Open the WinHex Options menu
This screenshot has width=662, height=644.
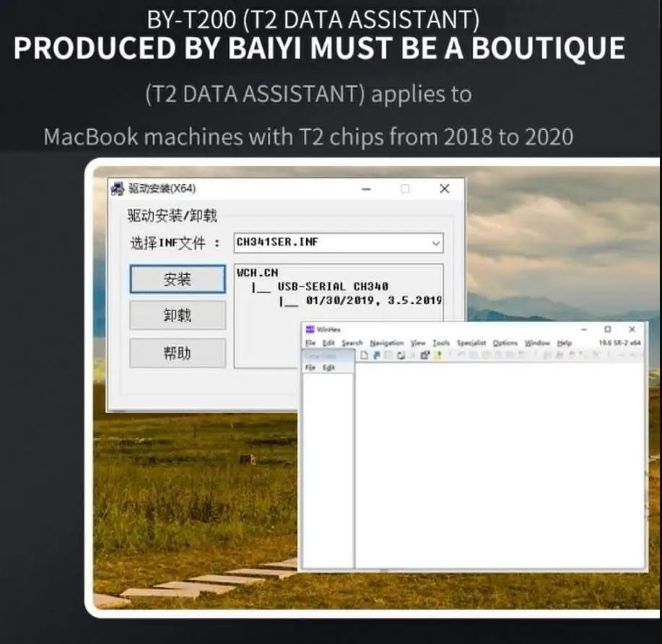pos(505,343)
